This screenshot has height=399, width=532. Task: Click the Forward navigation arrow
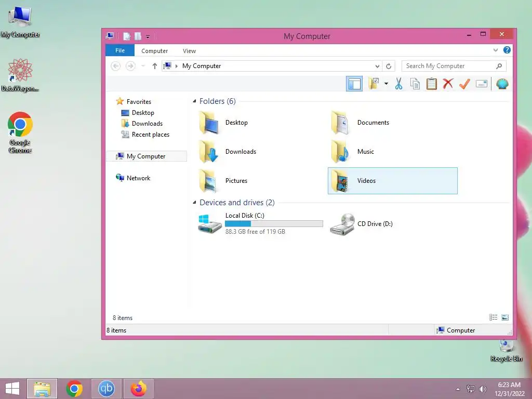(x=130, y=66)
